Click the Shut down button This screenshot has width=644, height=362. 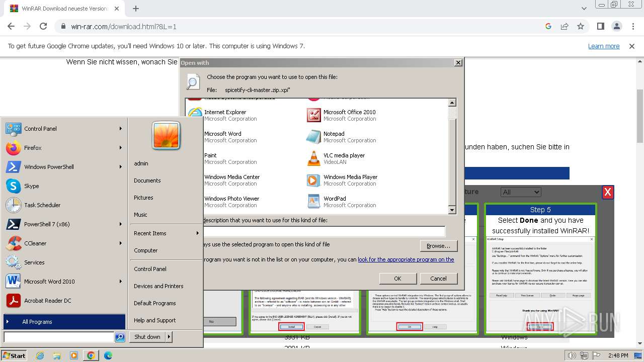147,337
